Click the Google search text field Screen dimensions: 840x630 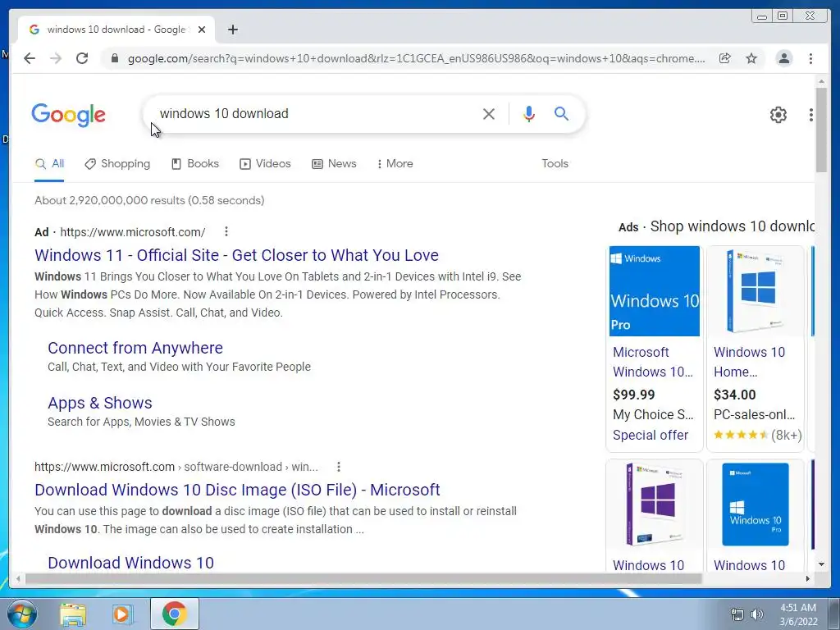(x=316, y=113)
